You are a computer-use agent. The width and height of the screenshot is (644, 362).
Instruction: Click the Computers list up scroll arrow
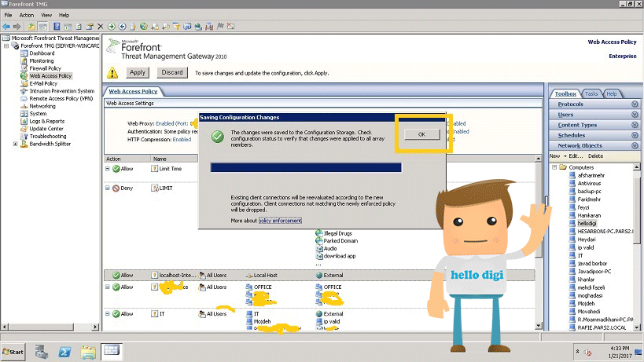point(637,167)
